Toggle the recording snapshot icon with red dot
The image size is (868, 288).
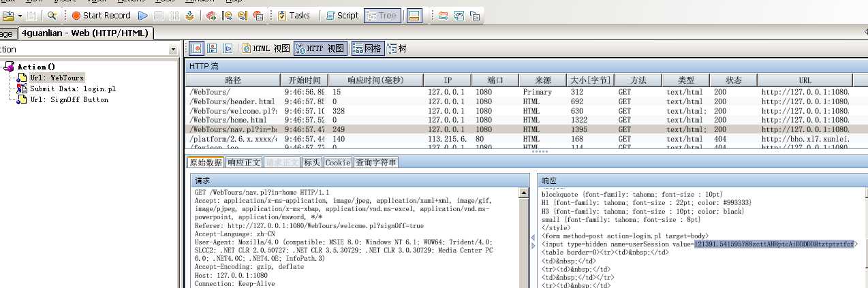tap(197, 48)
